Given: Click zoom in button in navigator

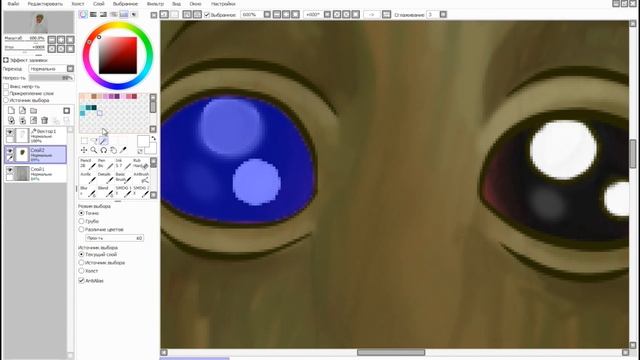Looking at the screenshot, I should (61, 40).
